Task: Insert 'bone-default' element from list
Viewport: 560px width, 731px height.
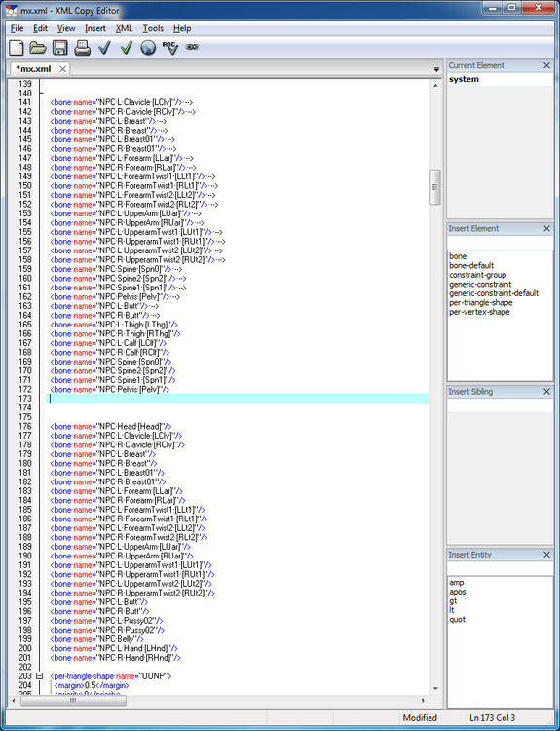Action: (471, 265)
